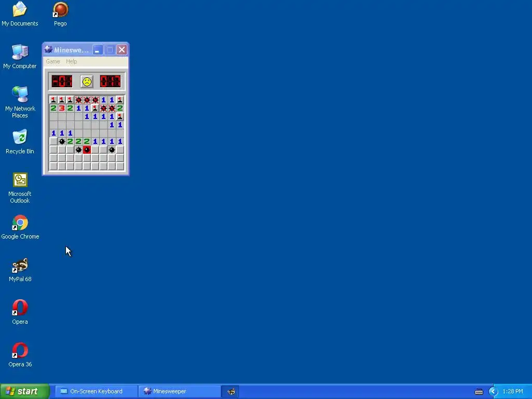Click the sad face reset button
The image size is (532, 399).
[x=87, y=82]
